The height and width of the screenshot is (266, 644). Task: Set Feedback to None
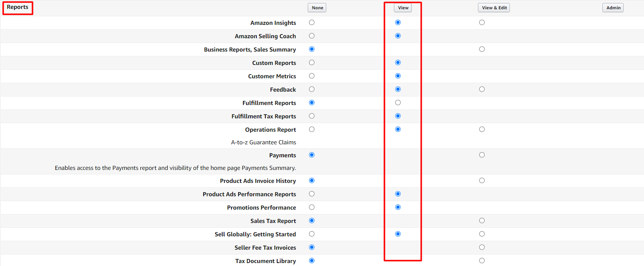pyautogui.click(x=312, y=89)
